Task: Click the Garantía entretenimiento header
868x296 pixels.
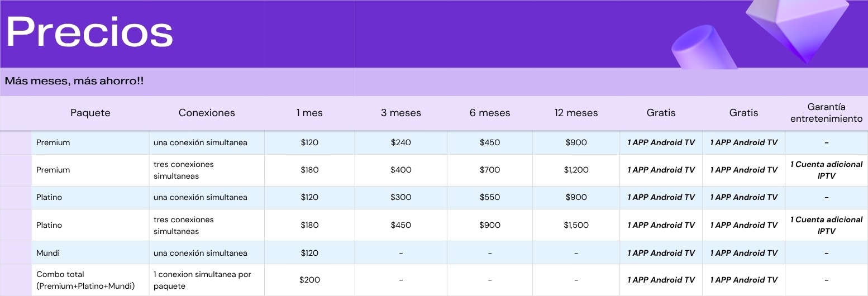Action: pos(826,113)
